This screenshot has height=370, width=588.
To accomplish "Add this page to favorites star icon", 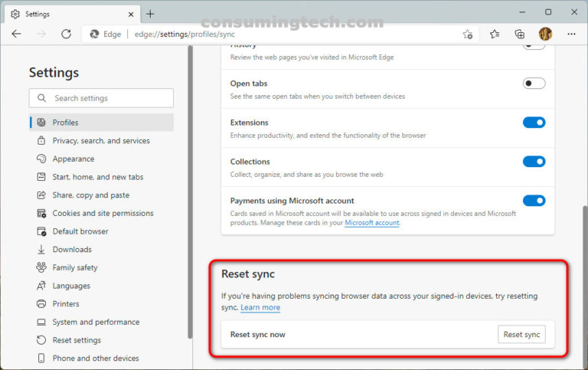I will [468, 34].
